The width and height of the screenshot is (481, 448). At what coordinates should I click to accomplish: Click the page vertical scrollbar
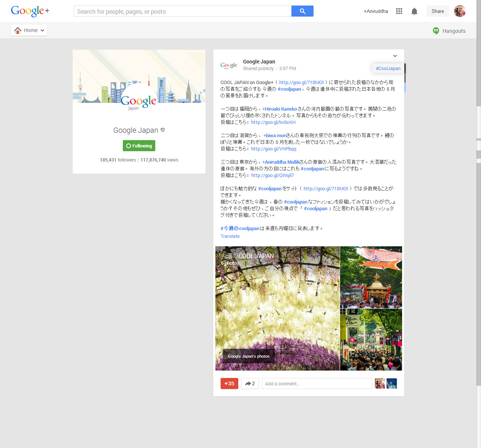click(x=479, y=193)
